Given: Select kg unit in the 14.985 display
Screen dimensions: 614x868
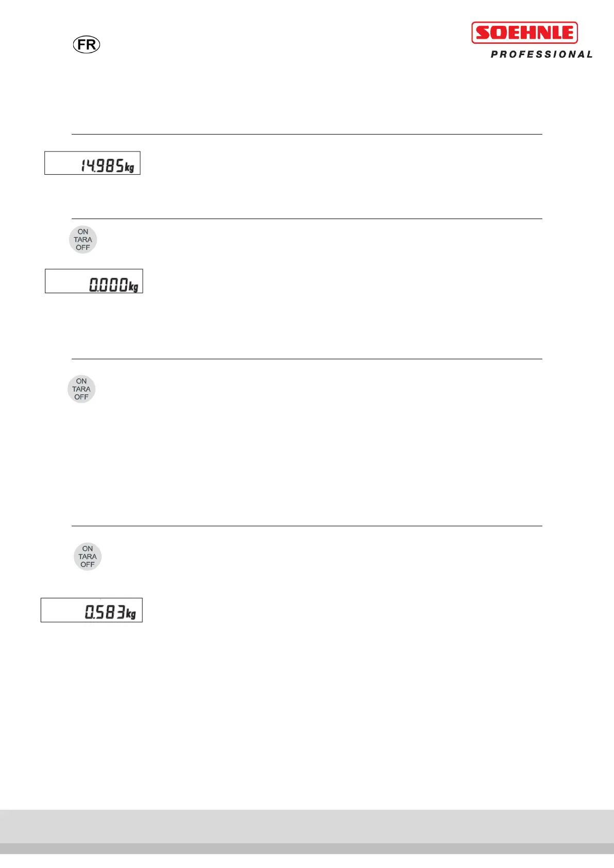Looking at the screenshot, I should coord(129,168).
